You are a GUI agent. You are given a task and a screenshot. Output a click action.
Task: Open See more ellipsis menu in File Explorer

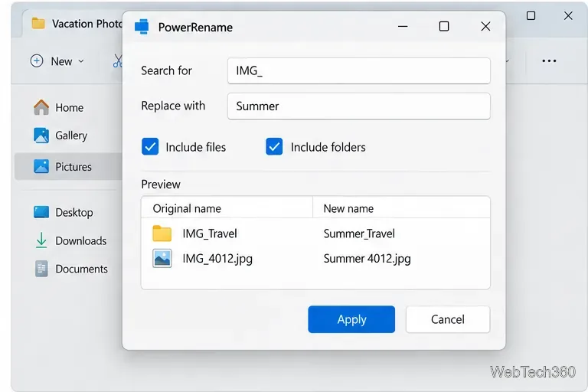click(549, 60)
